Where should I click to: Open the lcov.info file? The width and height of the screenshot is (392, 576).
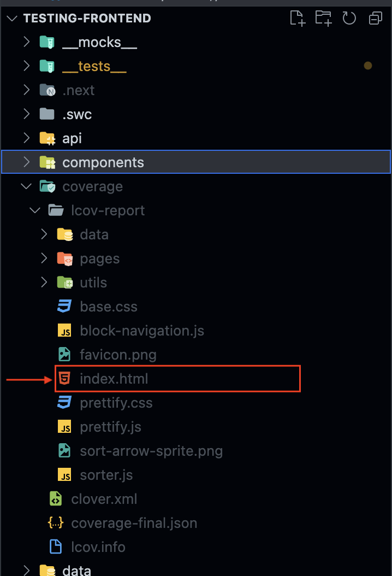(98, 546)
